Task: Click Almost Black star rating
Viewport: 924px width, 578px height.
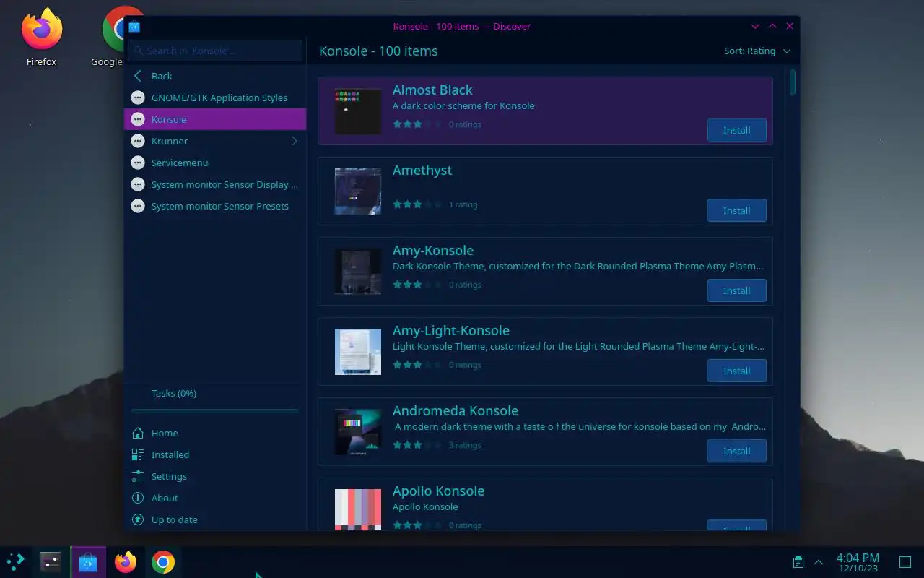Action: [x=417, y=124]
